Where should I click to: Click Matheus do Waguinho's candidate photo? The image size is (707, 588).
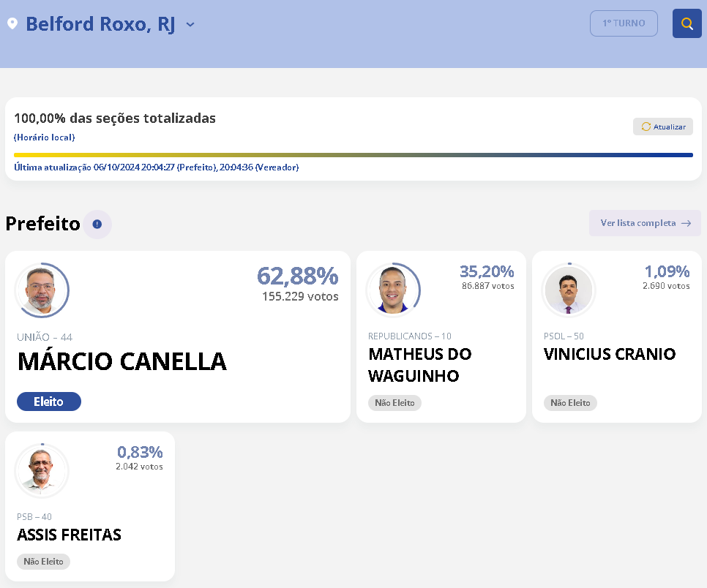[393, 290]
